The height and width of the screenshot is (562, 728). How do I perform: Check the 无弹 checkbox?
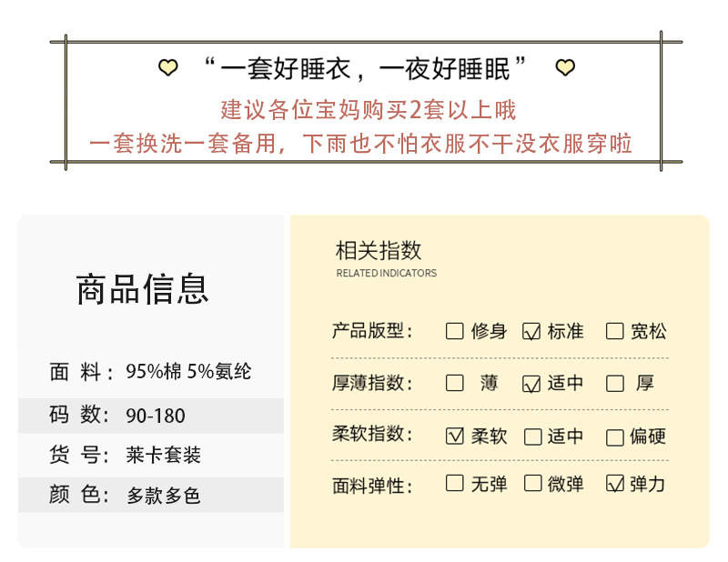click(455, 484)
